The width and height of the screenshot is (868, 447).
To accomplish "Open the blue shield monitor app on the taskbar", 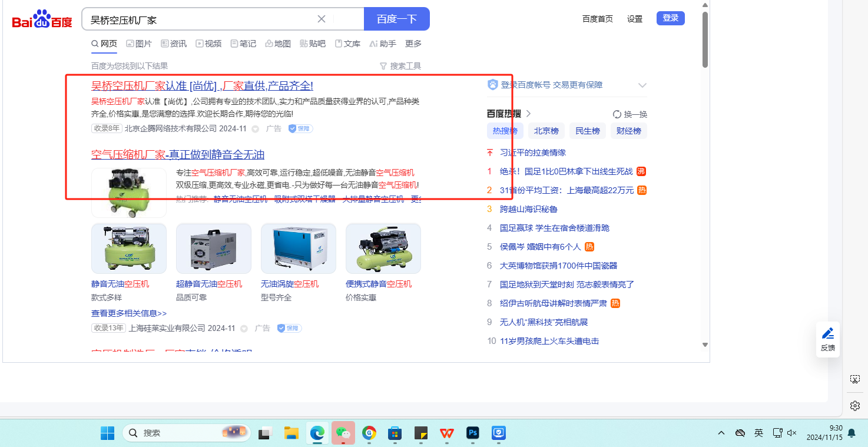I will [x=499, y=433].
